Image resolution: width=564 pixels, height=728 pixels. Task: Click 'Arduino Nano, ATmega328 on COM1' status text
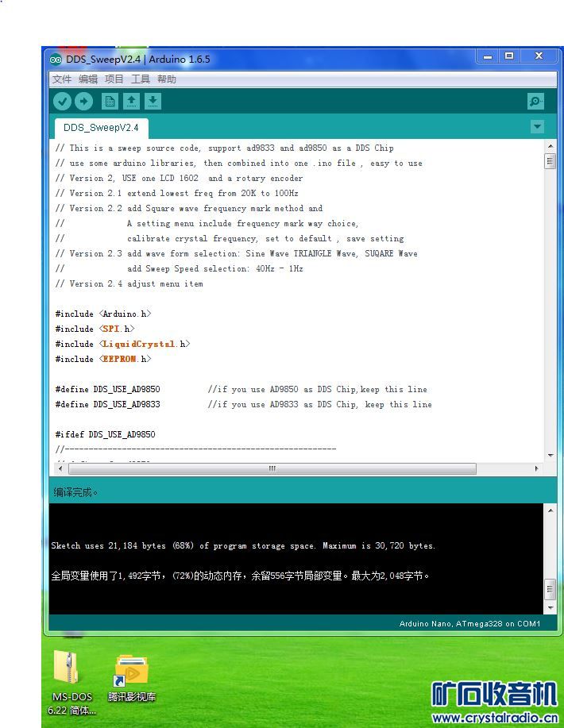[x=469, y=623]
